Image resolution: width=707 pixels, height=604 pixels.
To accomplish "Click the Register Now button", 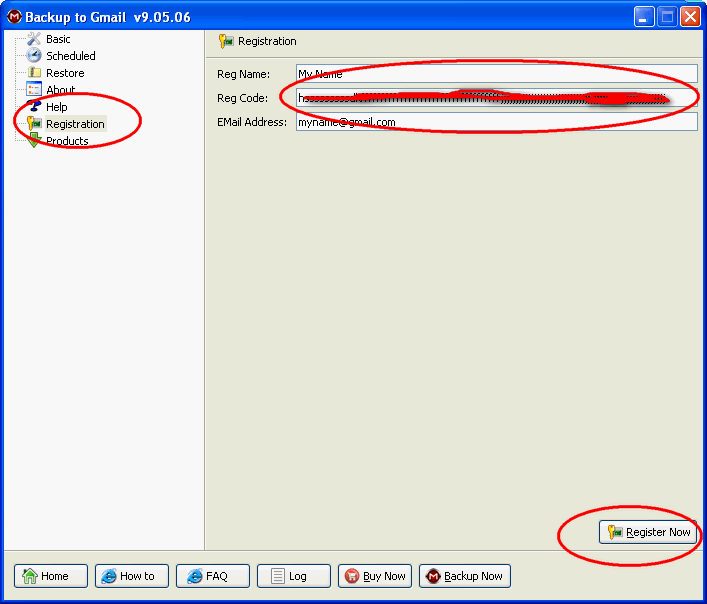I will pos(647,532).
